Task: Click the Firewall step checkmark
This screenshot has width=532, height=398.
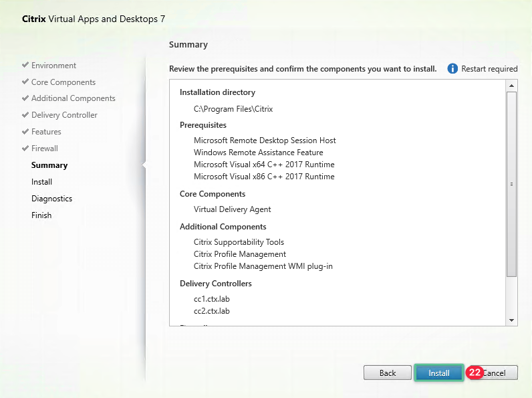Action: point(25,148)
